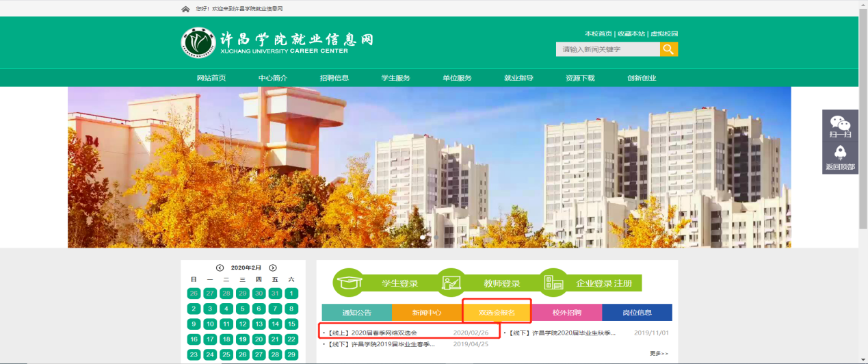Click the 许昌学院就业信息网 site title
Screen dimensions: 868x364
click(297, 38)
